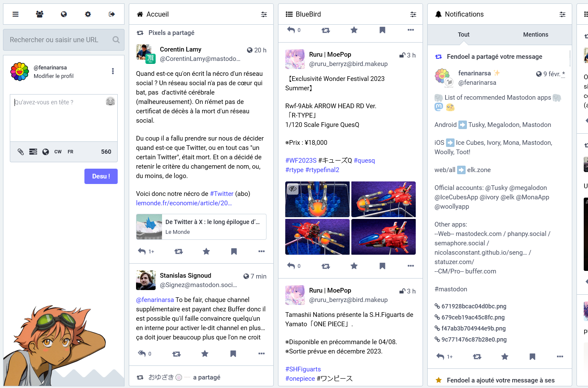Bookmark Corentin Lamy's post
The image size is (588, 388).
point(234,251)
